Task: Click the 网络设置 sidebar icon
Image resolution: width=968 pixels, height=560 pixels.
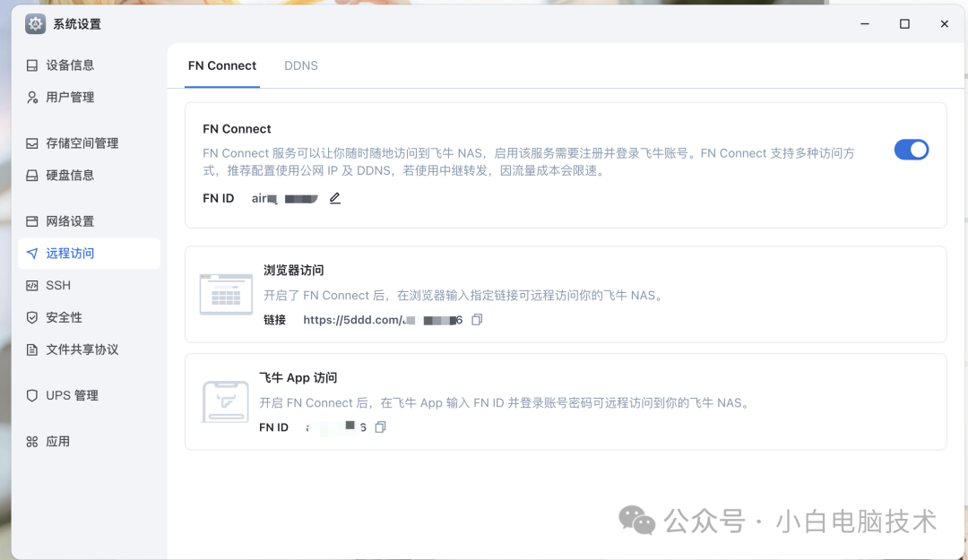Action: (x=32, y=221)
